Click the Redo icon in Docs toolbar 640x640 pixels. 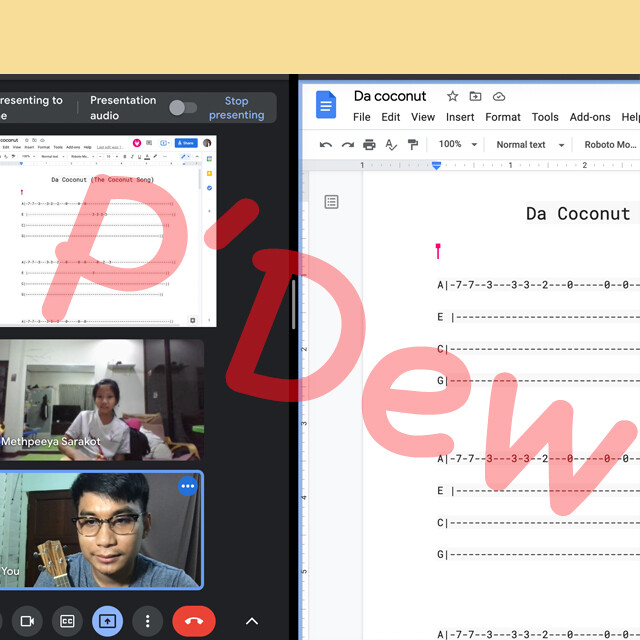tap(347, 145)
